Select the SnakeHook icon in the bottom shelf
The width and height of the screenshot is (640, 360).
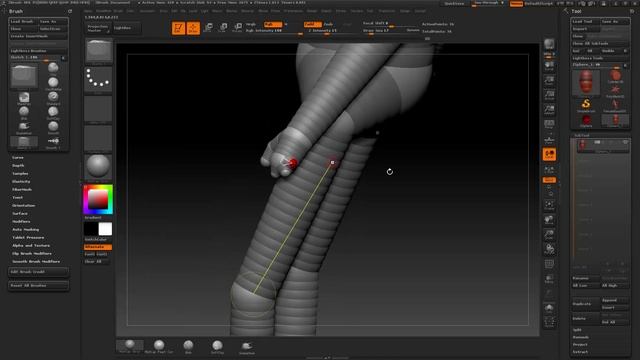pos(247,347)
